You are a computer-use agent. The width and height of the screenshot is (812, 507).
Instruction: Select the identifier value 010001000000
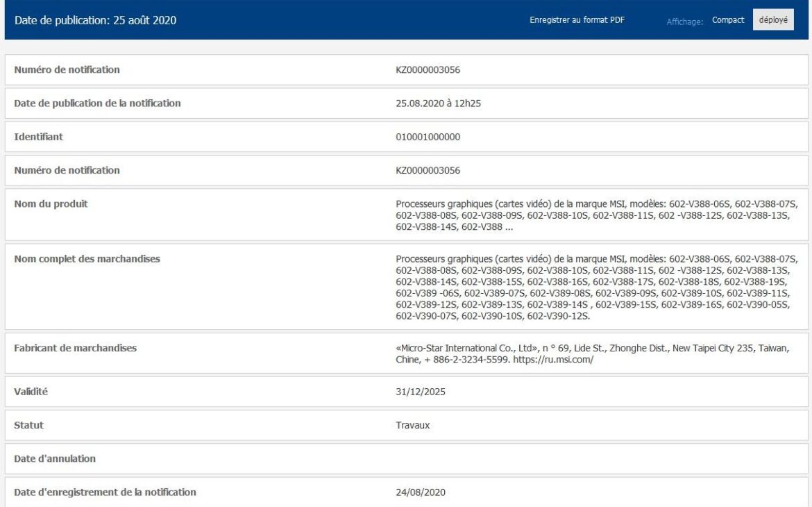428,137
